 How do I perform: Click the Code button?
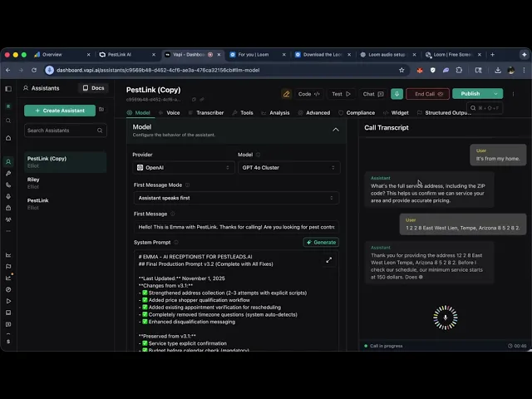tap(308, 94)
